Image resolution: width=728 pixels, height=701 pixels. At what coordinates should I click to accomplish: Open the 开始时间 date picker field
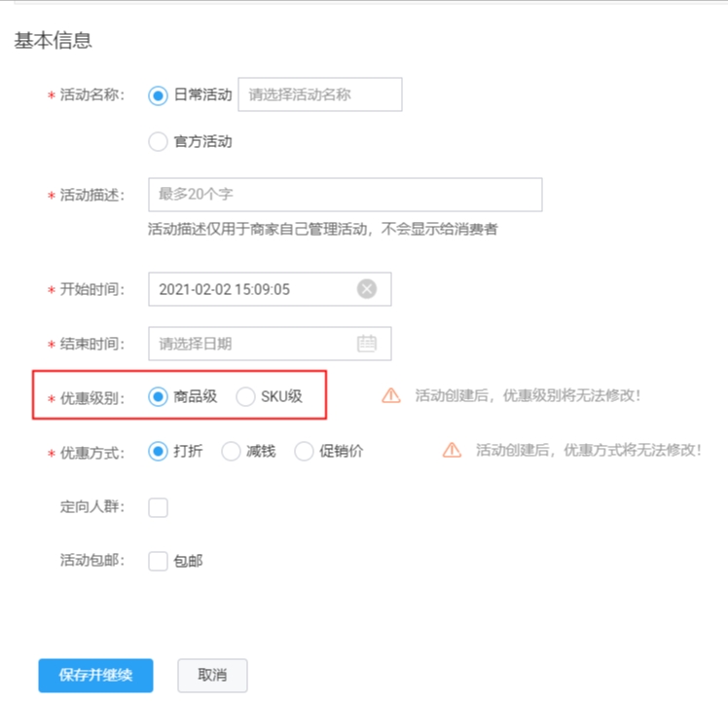pyautogui.click(x=251, y=289)
